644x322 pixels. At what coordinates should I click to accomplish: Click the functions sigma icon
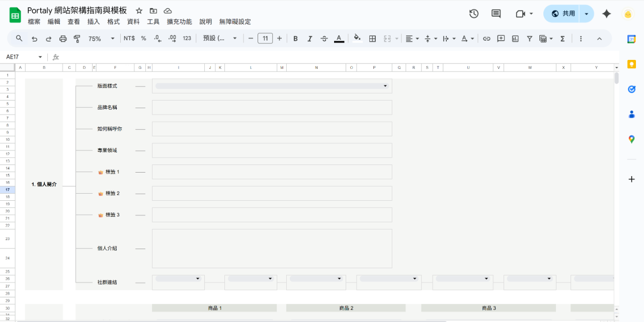tap(562, 39)
